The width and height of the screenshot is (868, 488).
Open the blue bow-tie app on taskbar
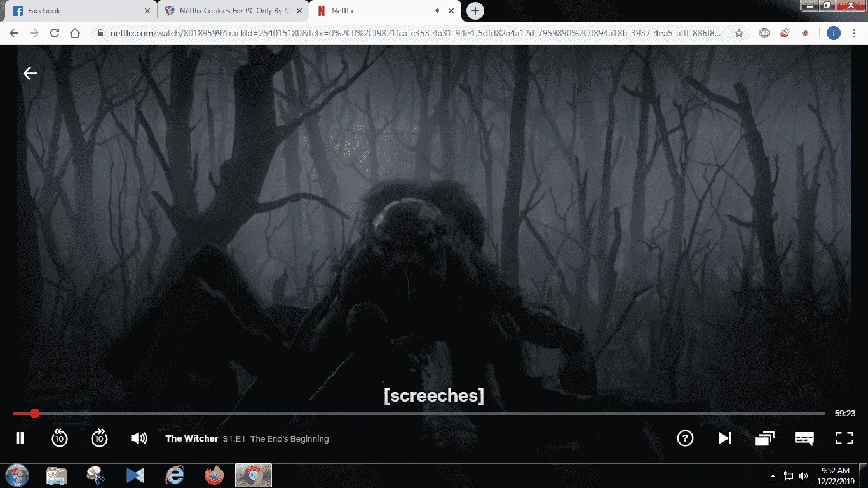click(x=135, y=475)
